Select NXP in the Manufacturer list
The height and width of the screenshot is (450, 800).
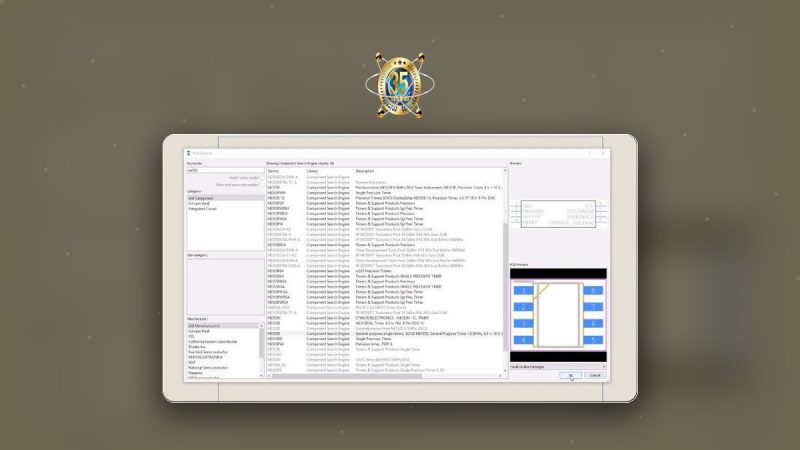pyautogui.click(x=192, y=362)
